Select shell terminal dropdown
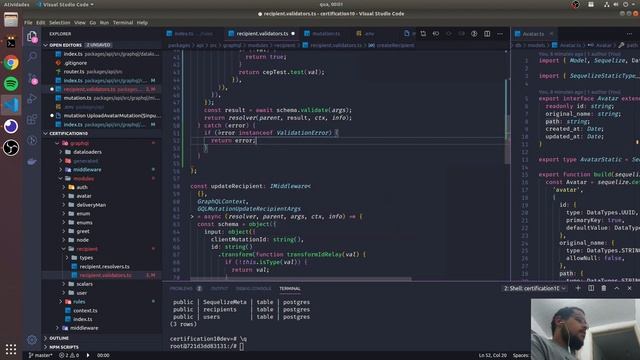This screenshot has width=640, height=360. click(x=535, y=288)
